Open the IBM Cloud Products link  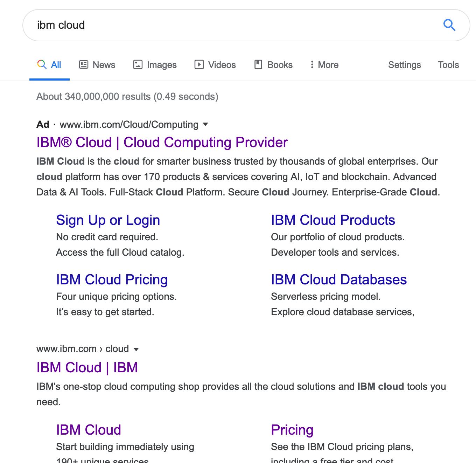click(333, 220)
